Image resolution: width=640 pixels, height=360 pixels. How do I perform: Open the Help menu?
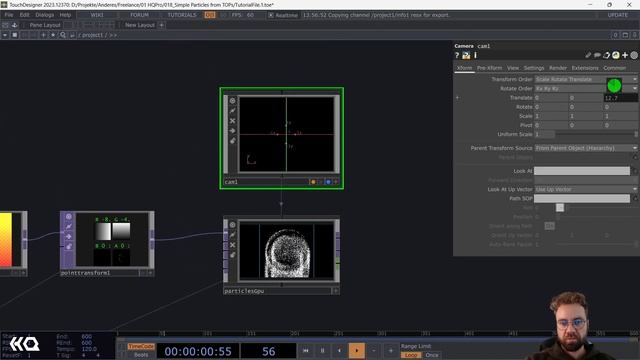pyautogui.click(x=65, y=15)
